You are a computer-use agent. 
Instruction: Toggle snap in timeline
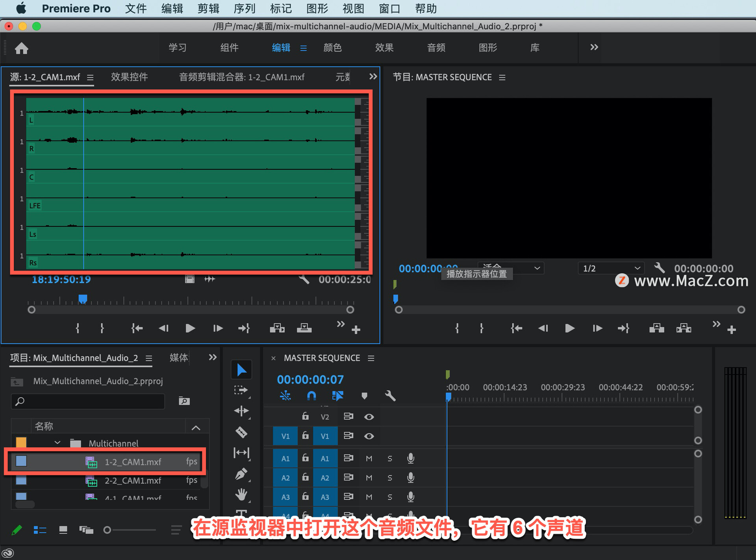[311, 396]
